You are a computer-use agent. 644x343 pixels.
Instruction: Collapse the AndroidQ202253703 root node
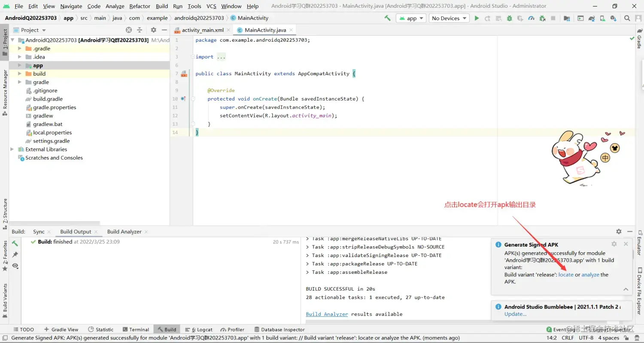coord(12,40)
